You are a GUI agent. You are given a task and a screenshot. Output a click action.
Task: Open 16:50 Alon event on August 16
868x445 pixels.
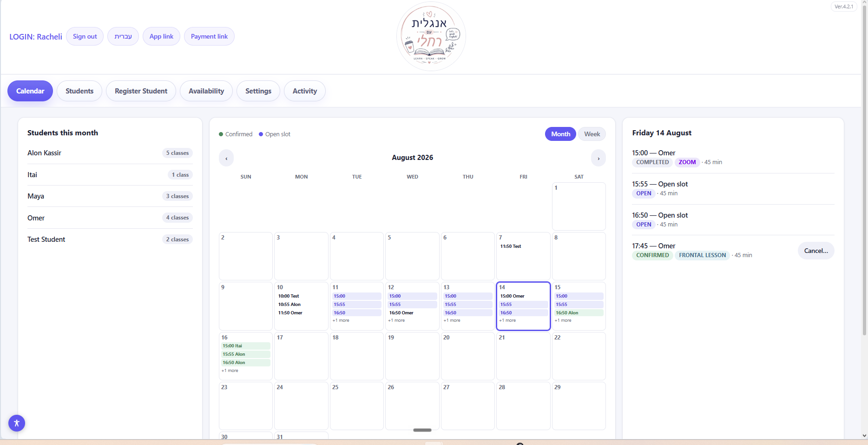coord(245,363)
